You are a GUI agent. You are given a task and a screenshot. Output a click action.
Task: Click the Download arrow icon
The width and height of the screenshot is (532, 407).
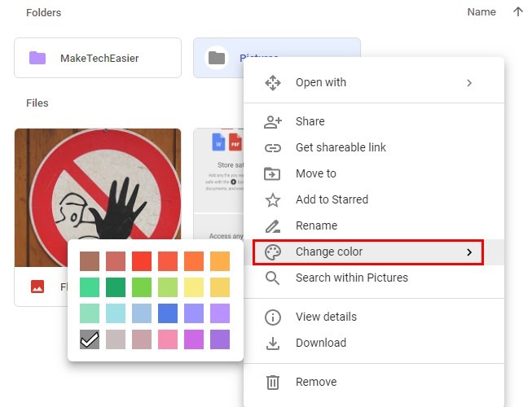pos(273,343)
